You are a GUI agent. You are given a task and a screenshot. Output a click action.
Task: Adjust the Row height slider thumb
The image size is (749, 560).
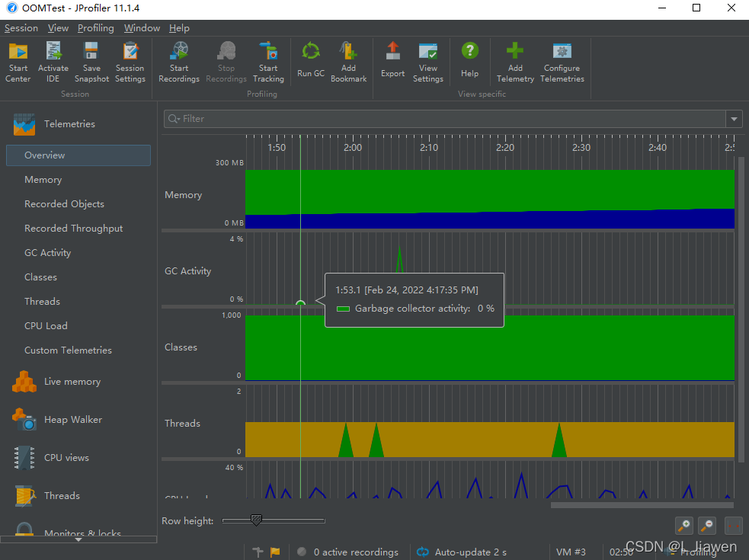(256, 520)
